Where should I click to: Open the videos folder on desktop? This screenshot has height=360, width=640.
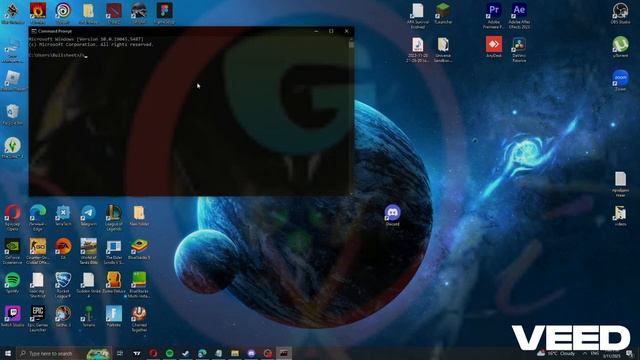pos(620,215)
